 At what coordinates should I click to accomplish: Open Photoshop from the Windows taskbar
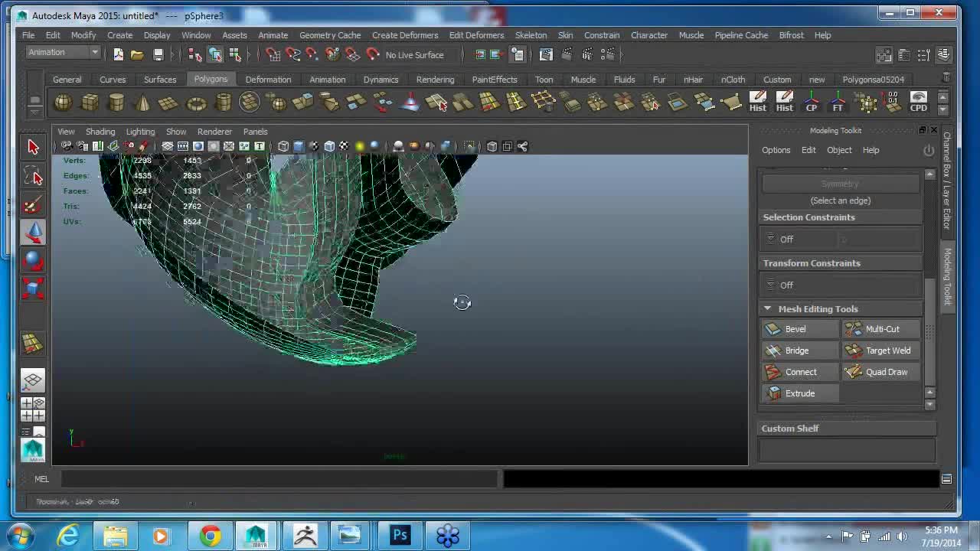click(400, 535)
